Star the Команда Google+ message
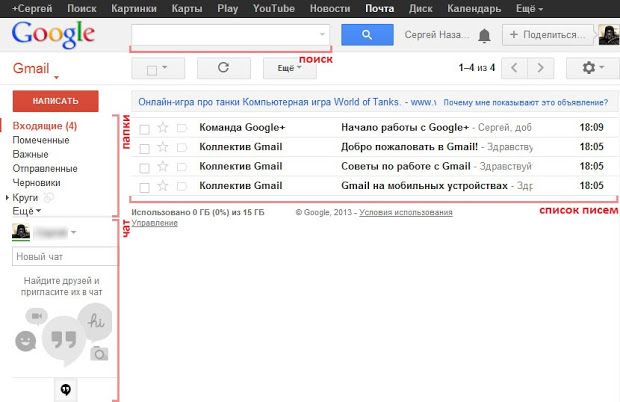620x402 pixels. pos(163,128)
